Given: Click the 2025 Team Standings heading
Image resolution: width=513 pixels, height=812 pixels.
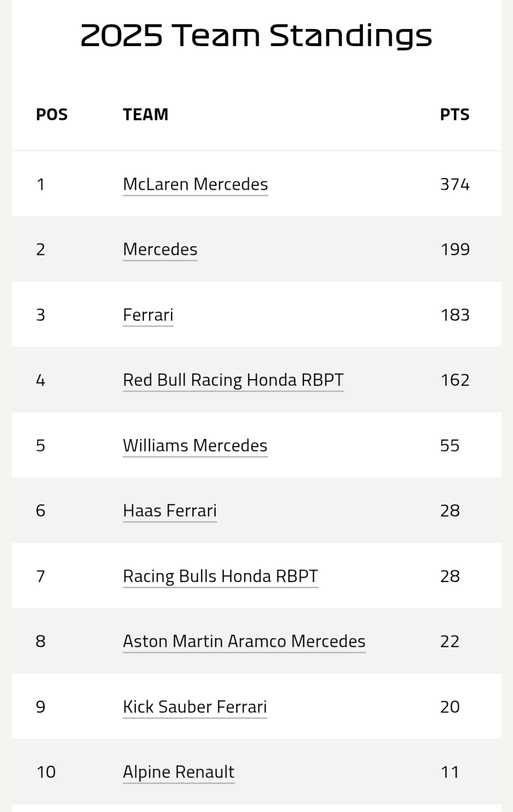Looking at the screenshot, I should coord(256,36).
